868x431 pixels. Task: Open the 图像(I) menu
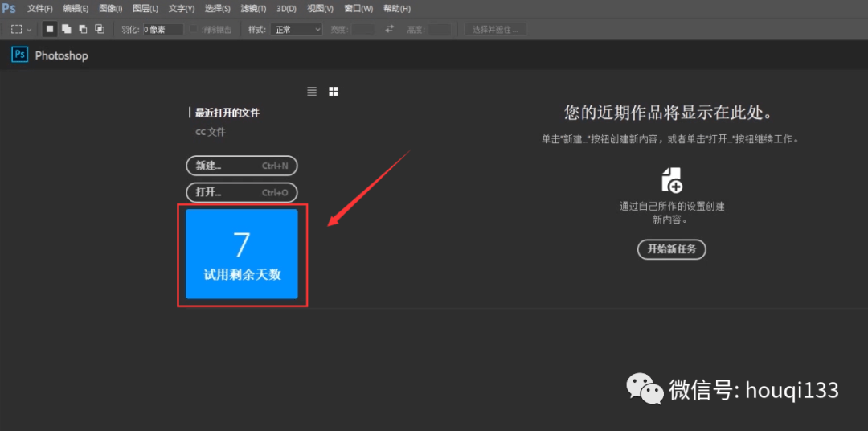(110, 9)
